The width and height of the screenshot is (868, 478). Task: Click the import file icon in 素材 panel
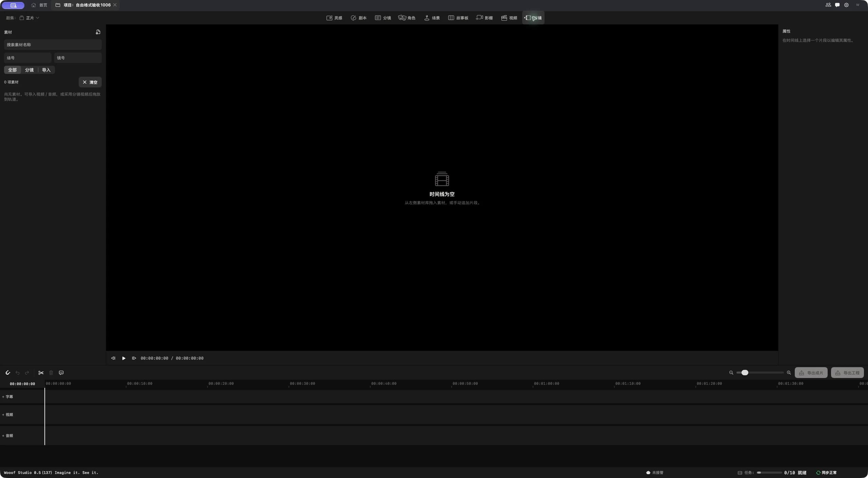pyautogui.click(x=98, y=32)
